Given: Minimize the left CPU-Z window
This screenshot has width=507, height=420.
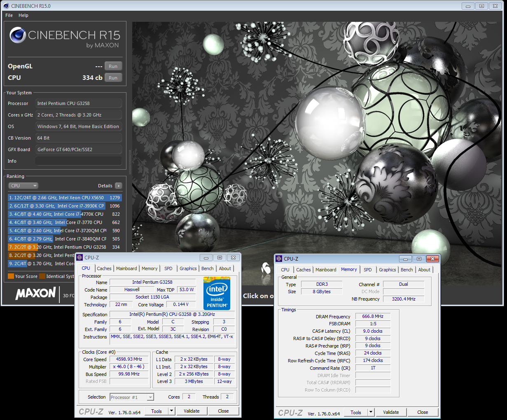Looking at the screenshot, I should coord(206,257).
